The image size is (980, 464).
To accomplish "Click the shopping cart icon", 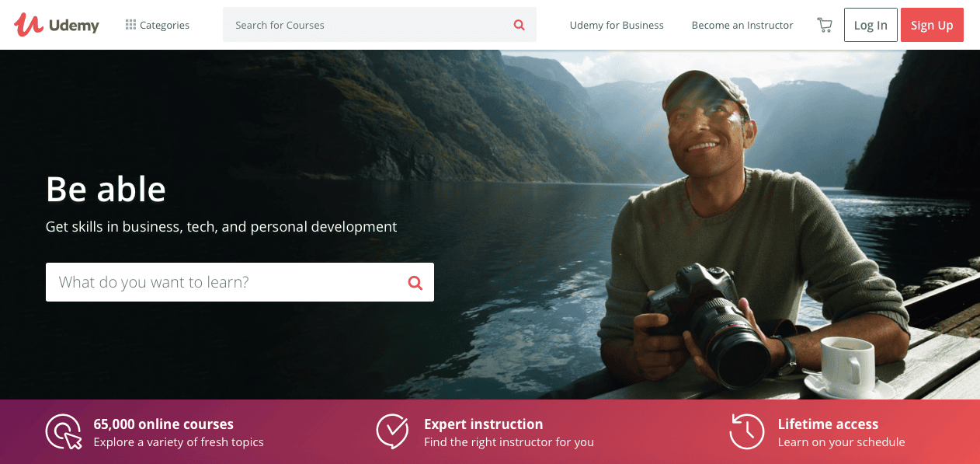I will pyautogui.click(x=825, y=25).
